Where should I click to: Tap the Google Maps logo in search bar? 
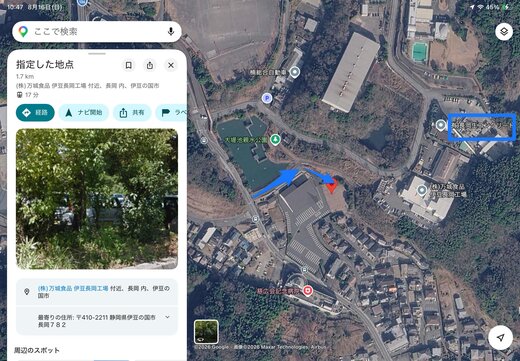click(23, 32)
